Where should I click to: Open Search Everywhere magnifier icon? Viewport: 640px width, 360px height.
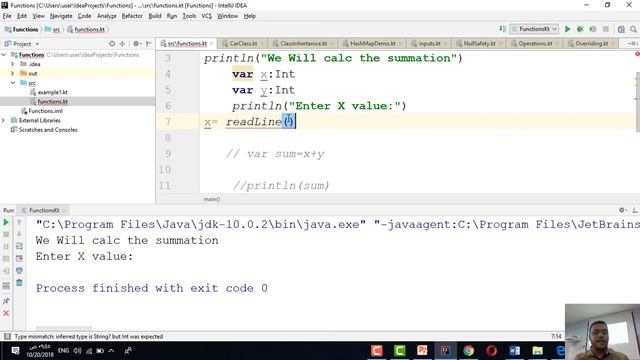tap(633, 29)
